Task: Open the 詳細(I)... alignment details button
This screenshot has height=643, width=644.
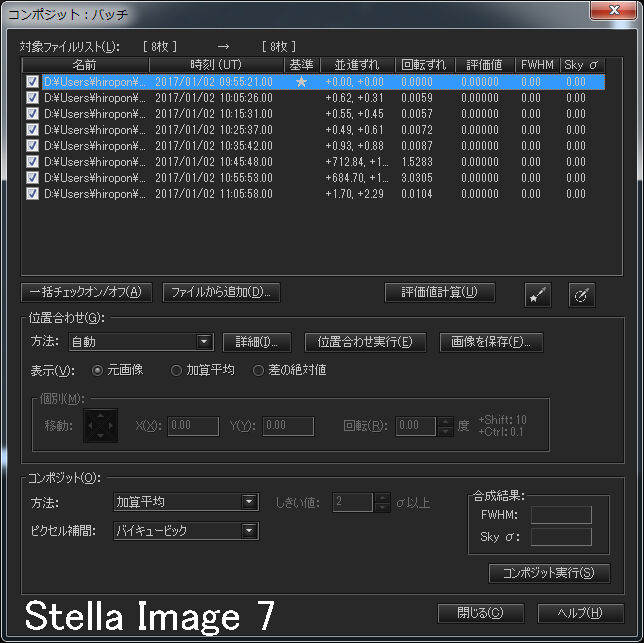Action: (257, 342)
